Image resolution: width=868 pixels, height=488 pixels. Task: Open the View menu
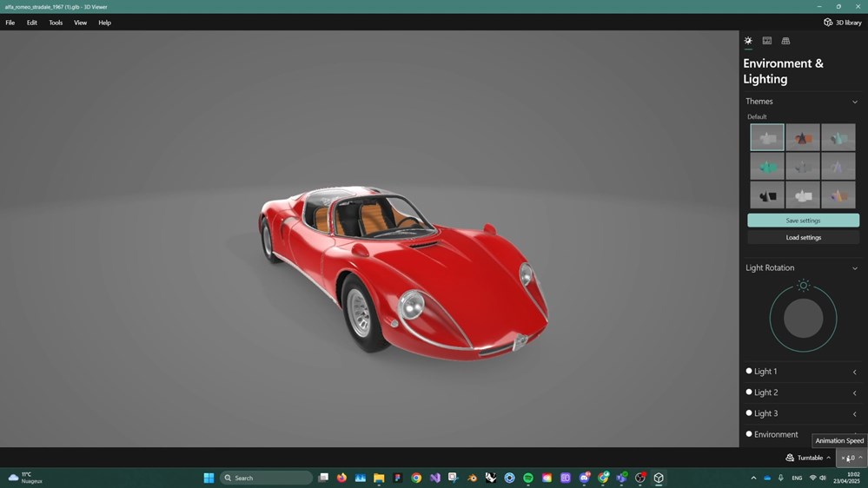pyautogui.click(x=80, y=23)
